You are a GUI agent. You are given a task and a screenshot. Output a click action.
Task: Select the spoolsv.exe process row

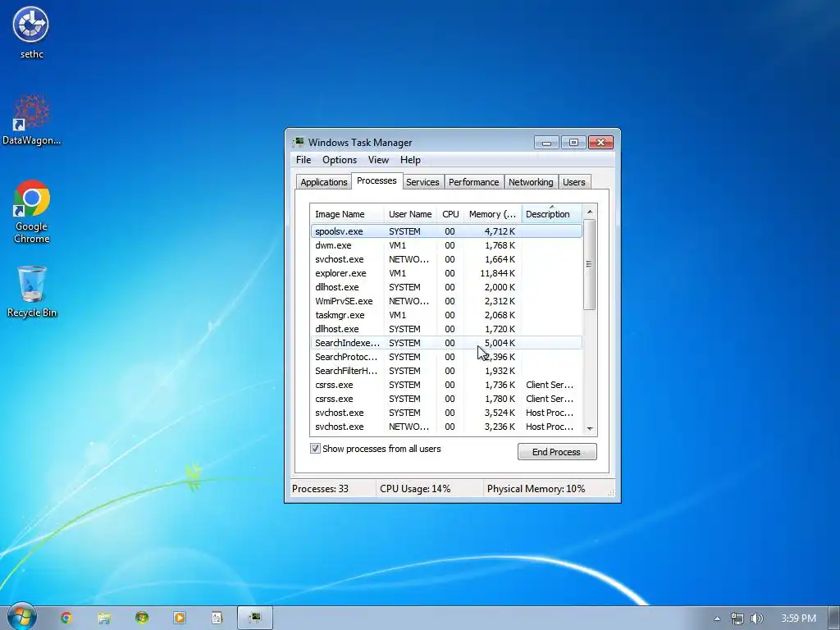pyautogui.click(x=446, y=231)
